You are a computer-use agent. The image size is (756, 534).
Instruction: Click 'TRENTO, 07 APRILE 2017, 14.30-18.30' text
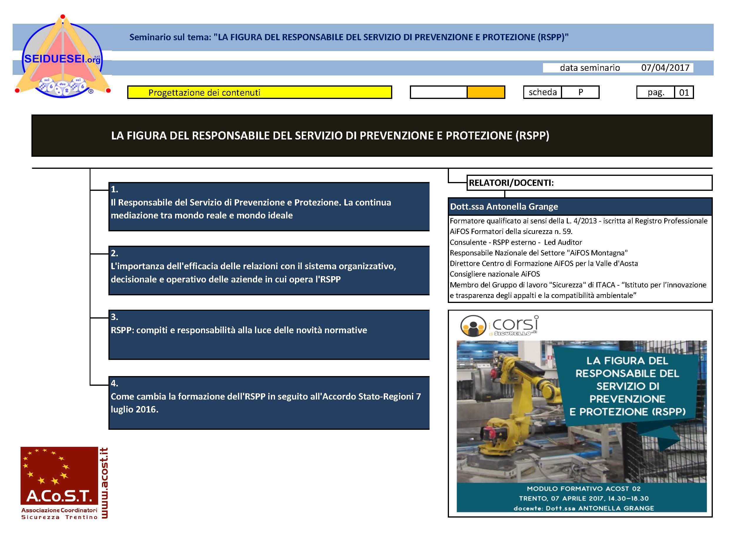[584, 498]
